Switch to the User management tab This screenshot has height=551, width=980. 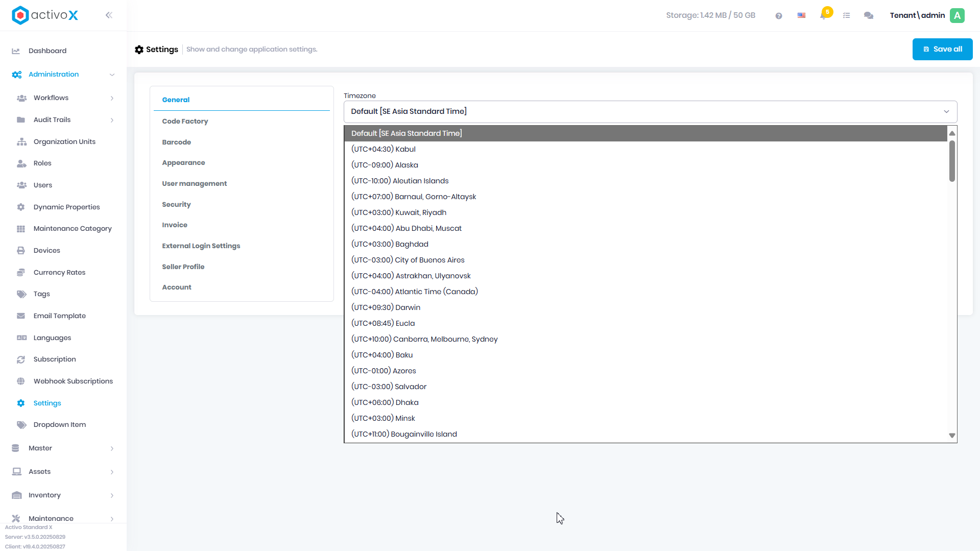[x=242, y=184]
